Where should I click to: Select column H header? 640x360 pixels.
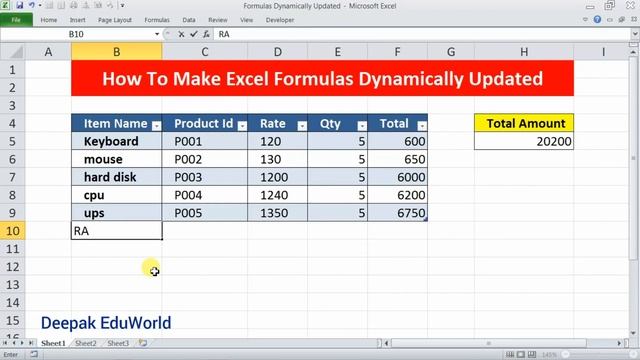(x=524, y=52)
